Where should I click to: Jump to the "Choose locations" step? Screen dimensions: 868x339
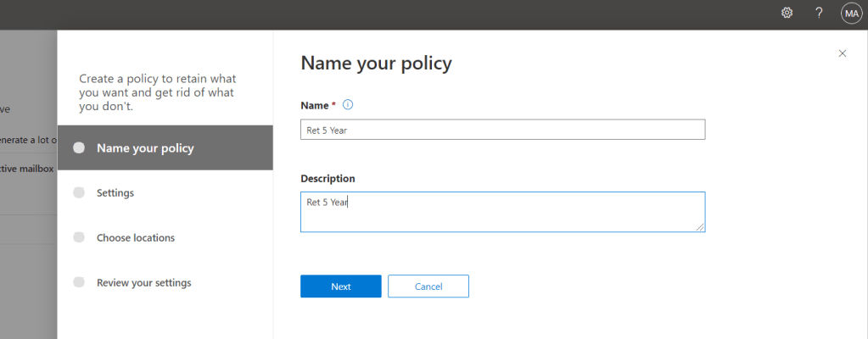[x=136, y=238]
